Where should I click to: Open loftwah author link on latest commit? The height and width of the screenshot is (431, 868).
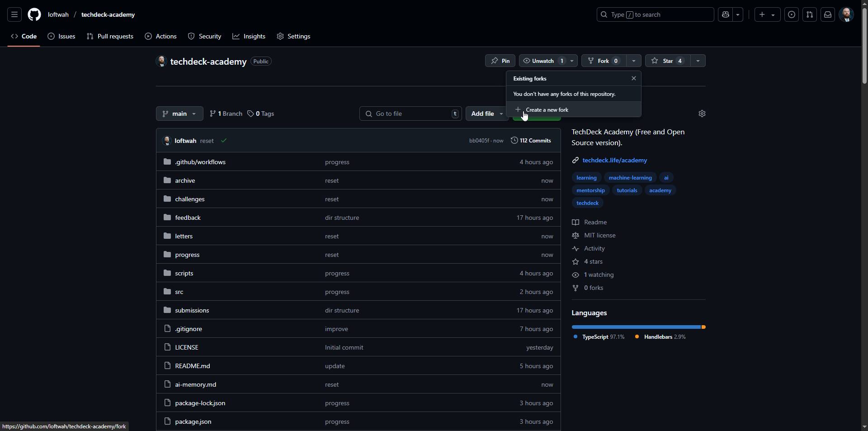(x=185, y=141)
